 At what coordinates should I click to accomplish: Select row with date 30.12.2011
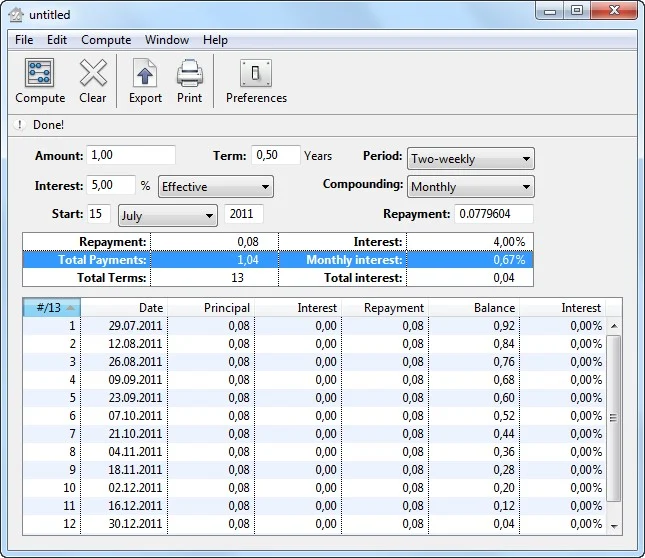[314, 524]
